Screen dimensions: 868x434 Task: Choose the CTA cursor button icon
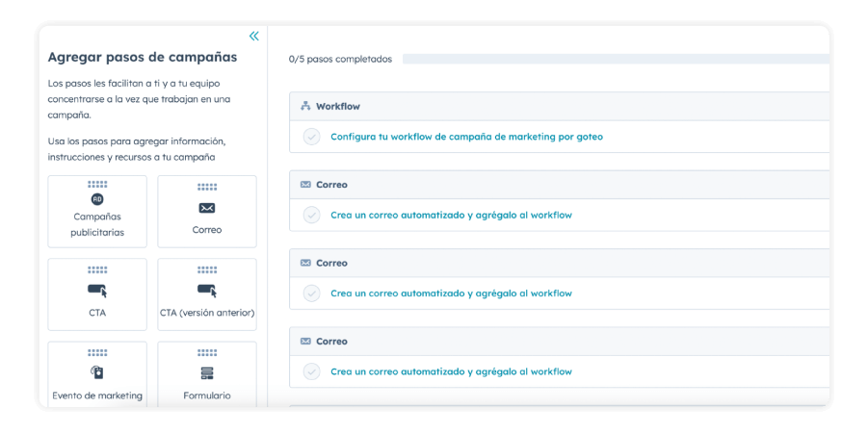(97, 290)
